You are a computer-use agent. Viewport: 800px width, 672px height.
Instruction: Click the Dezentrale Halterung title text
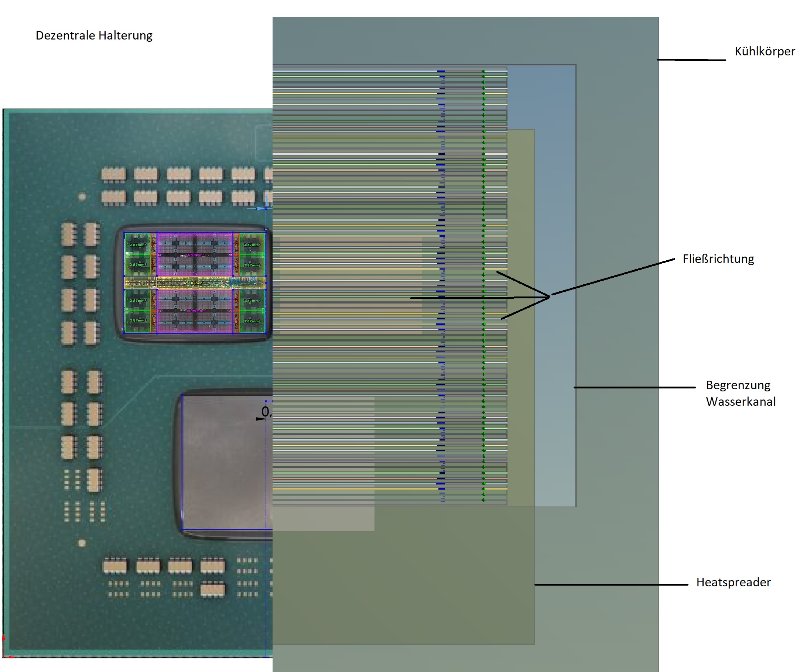click(94, 35)
